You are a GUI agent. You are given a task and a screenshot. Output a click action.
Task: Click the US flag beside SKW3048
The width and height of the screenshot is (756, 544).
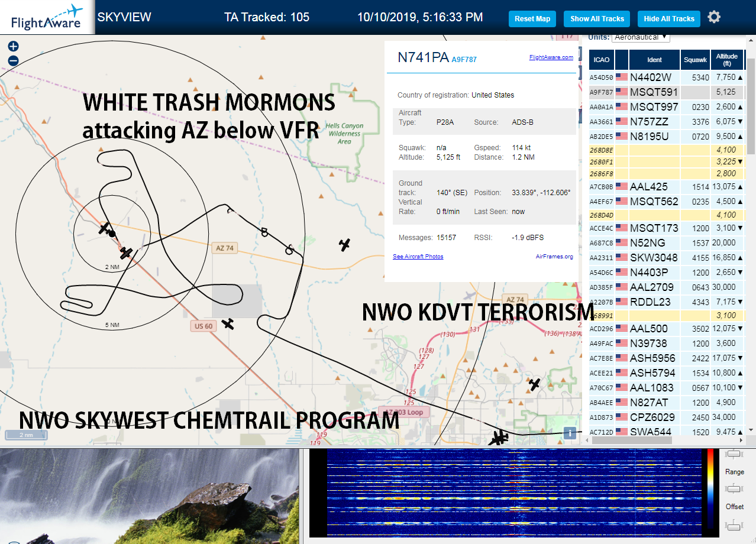[x=622, y=257]
